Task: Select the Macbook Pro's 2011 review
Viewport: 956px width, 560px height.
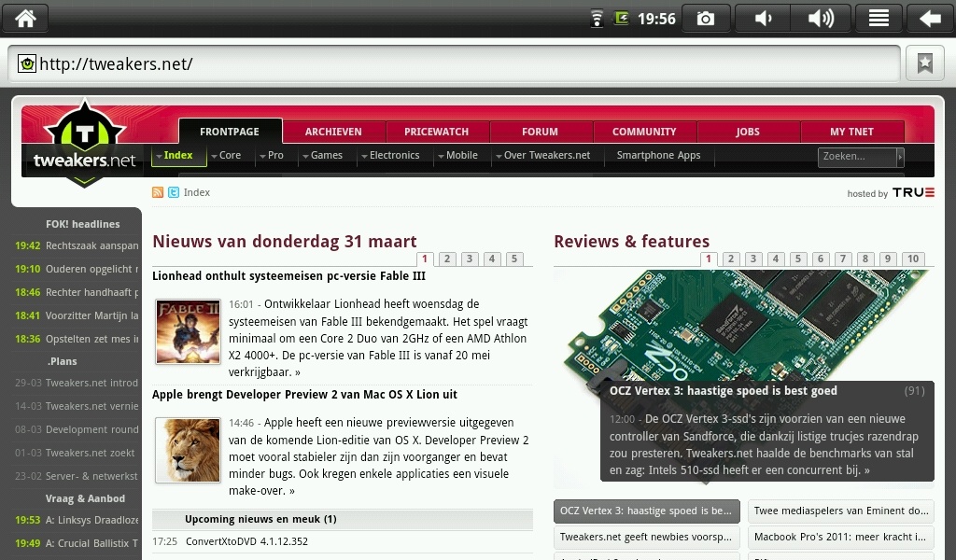Action: (x=841, y=538)
